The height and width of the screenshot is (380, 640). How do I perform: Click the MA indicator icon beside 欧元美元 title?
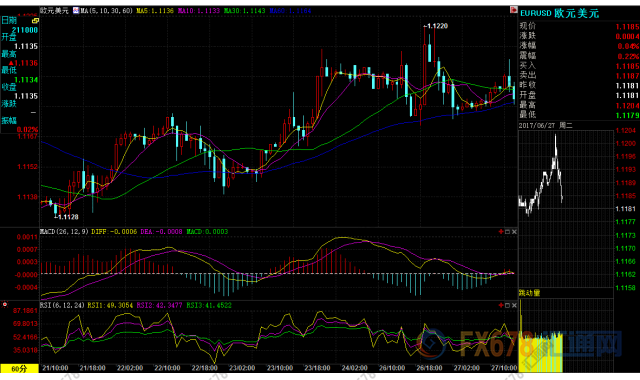click(76, 11)
